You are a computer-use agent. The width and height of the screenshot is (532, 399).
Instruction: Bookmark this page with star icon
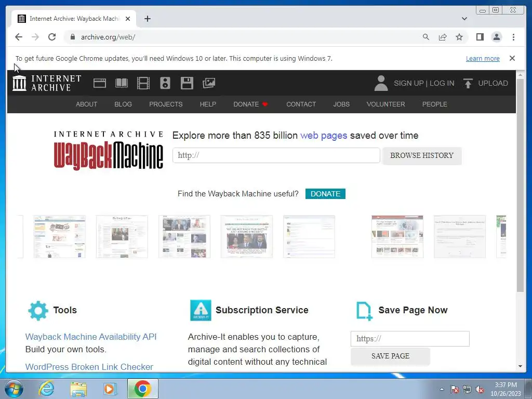[459, 37]
